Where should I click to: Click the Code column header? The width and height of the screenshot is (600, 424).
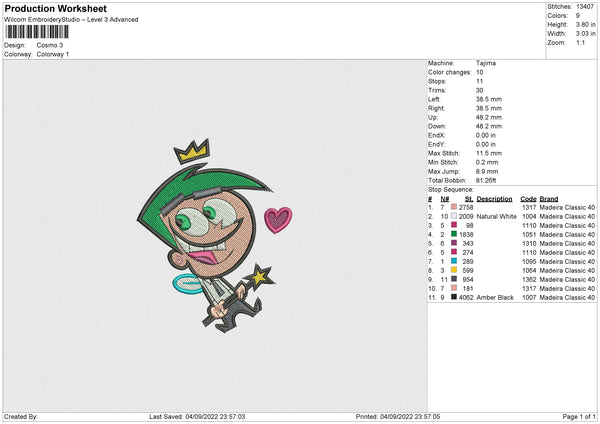pyautogui.click(x=528, y=199)
